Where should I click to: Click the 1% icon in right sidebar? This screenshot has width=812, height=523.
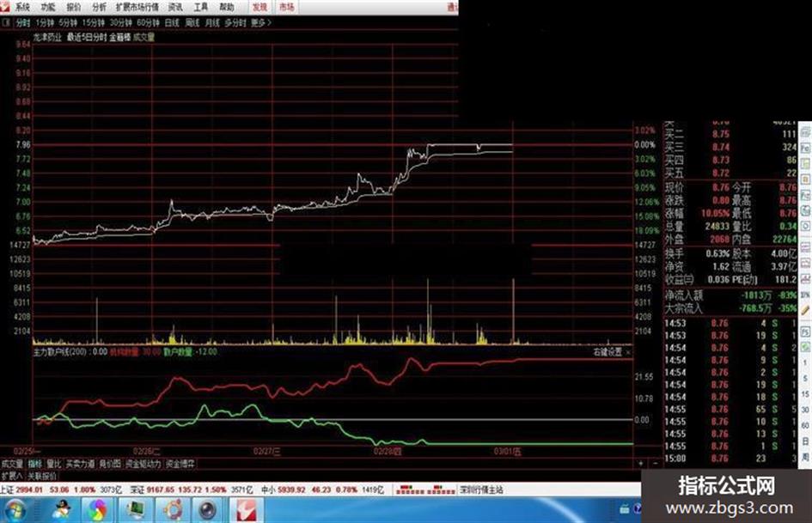click(805, 295)
